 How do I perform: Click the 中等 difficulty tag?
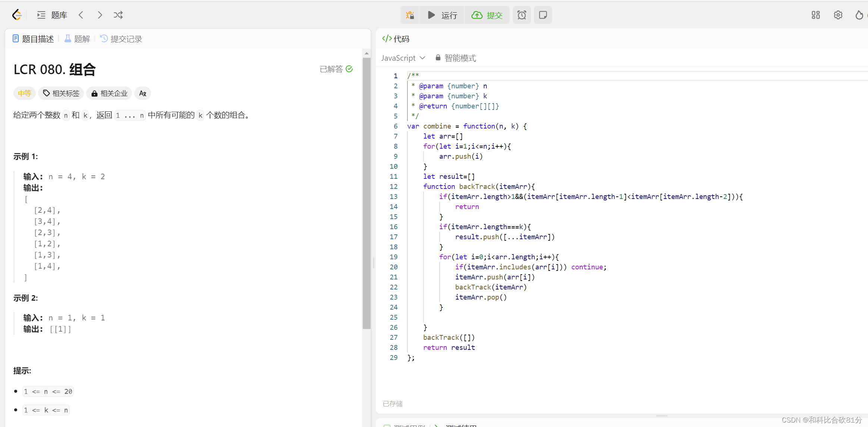click(25, 93)
